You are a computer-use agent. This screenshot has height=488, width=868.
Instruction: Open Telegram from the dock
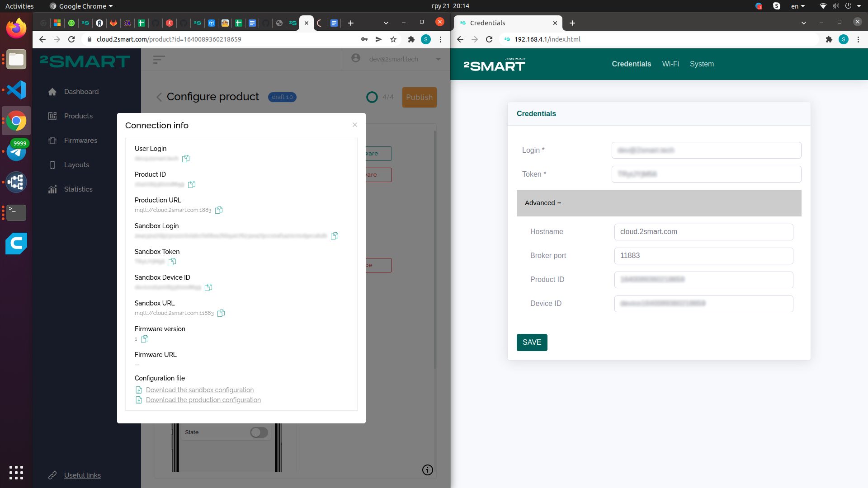tap(16, 151)
